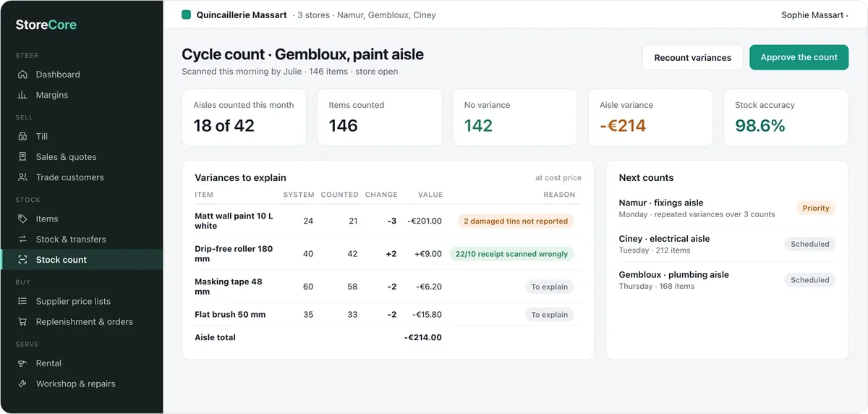This screenshot has height=414, width=868.
Task: Click the Till register icon
Action: coord(22,136)
